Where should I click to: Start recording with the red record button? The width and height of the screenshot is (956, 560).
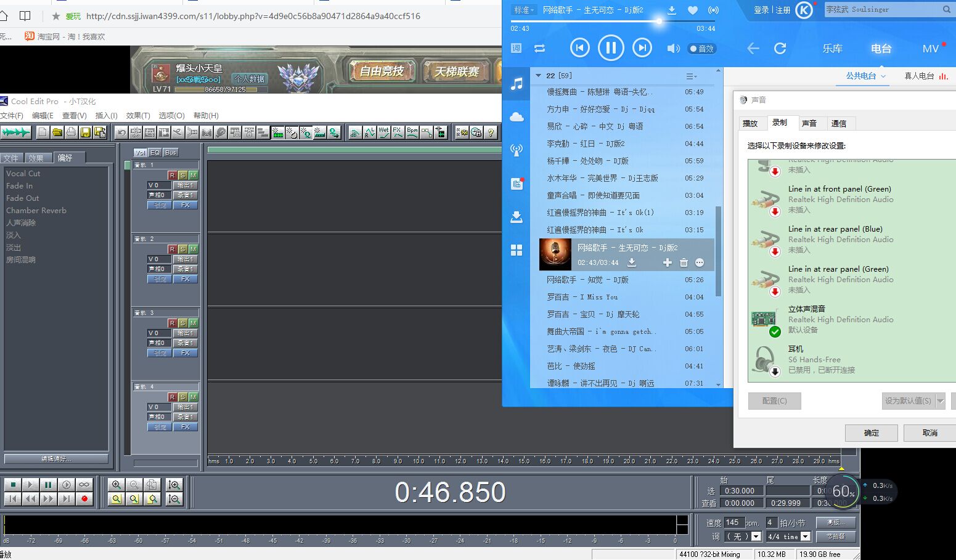click(84, 498)
